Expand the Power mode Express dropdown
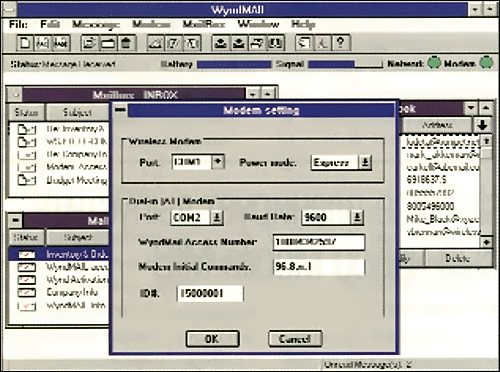This screenshot has width=500, height=372. click(x=365, y=163)
